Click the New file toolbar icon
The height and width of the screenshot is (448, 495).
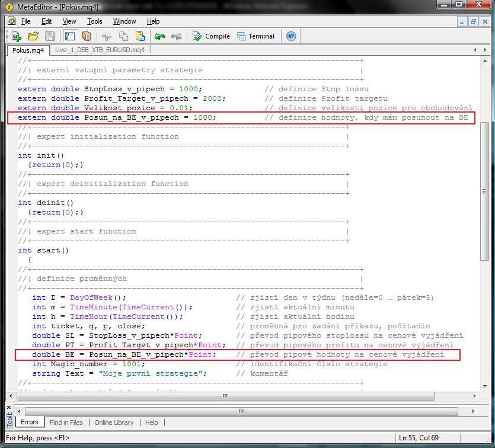[x=16, y=36]
